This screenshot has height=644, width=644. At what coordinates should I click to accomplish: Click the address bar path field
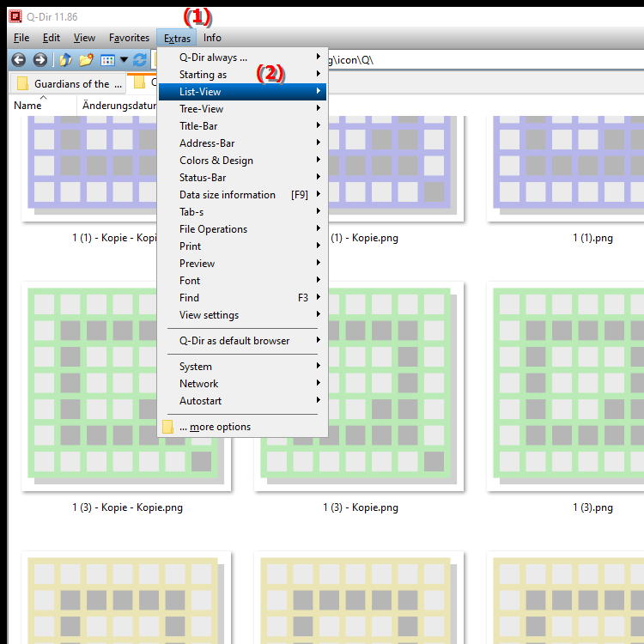484,60
